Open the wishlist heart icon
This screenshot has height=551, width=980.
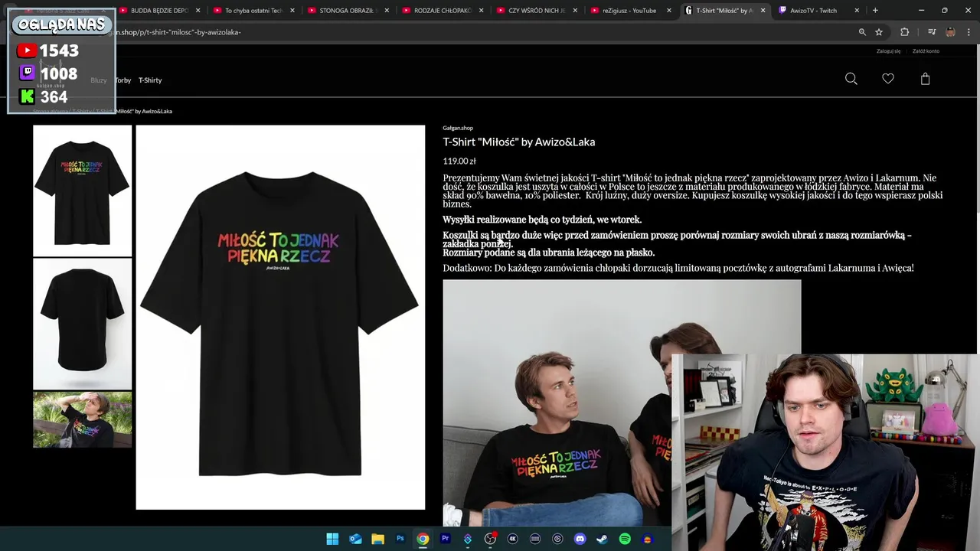pyautogui.click(x=888, y=79)
